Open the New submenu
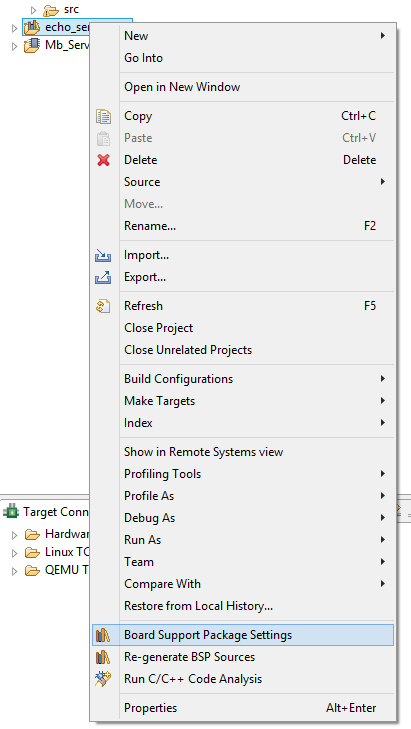This screenshot has width=411, height=729. (243, 36)
